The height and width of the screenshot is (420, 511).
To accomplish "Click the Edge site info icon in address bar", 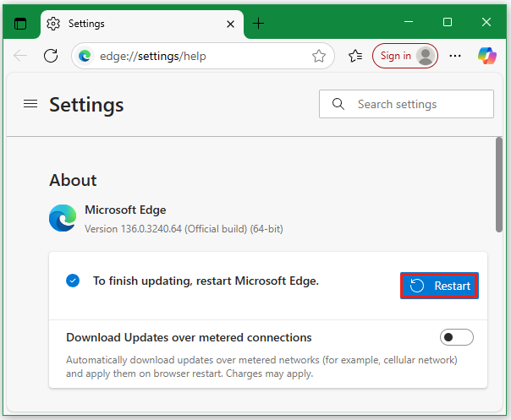I will (85, 56).
